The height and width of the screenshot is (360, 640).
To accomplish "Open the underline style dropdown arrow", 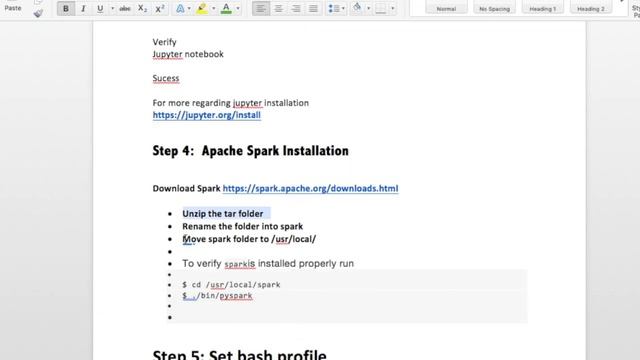I will 112,9.
